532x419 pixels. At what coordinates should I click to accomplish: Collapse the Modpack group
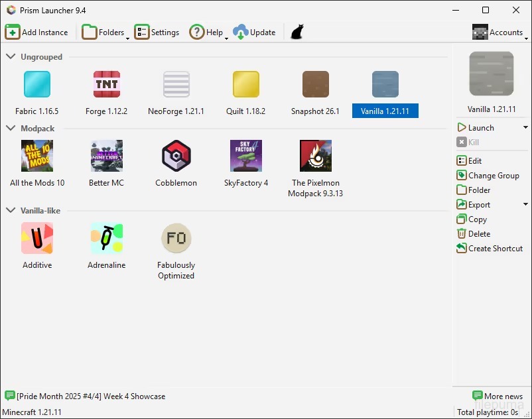click(x=11, y=128)
